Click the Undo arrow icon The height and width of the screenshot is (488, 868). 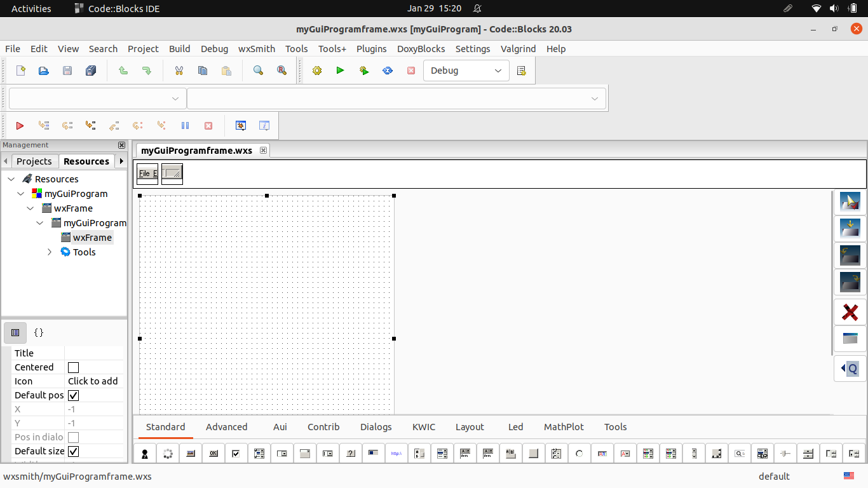pos(123,71)
